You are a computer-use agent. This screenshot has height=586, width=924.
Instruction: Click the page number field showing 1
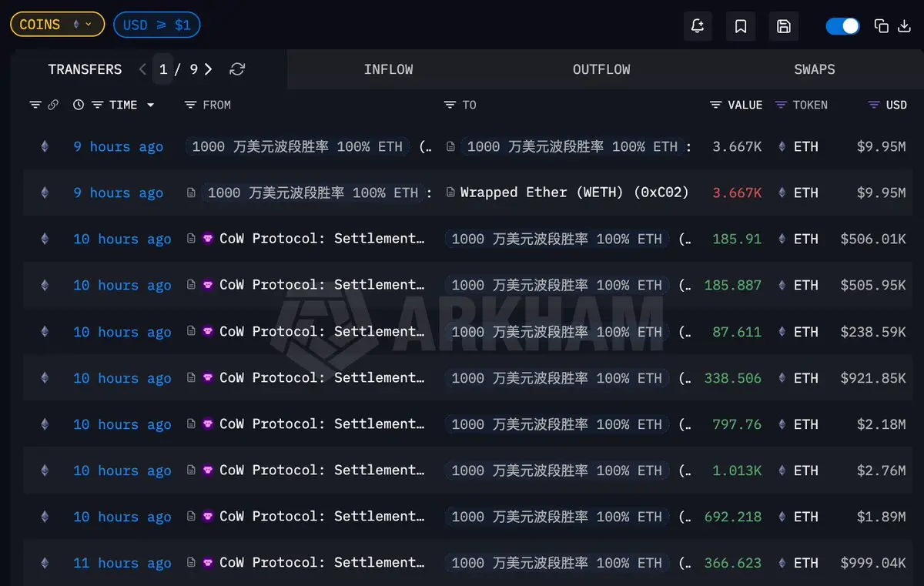tap(163, 69)
